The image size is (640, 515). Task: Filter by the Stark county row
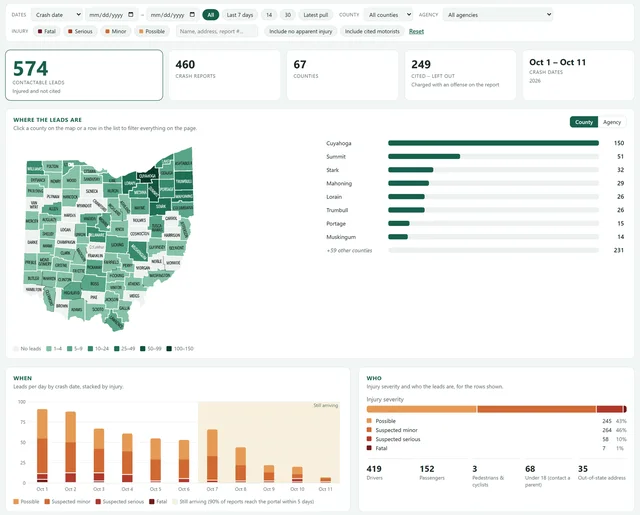click(475, 170)
